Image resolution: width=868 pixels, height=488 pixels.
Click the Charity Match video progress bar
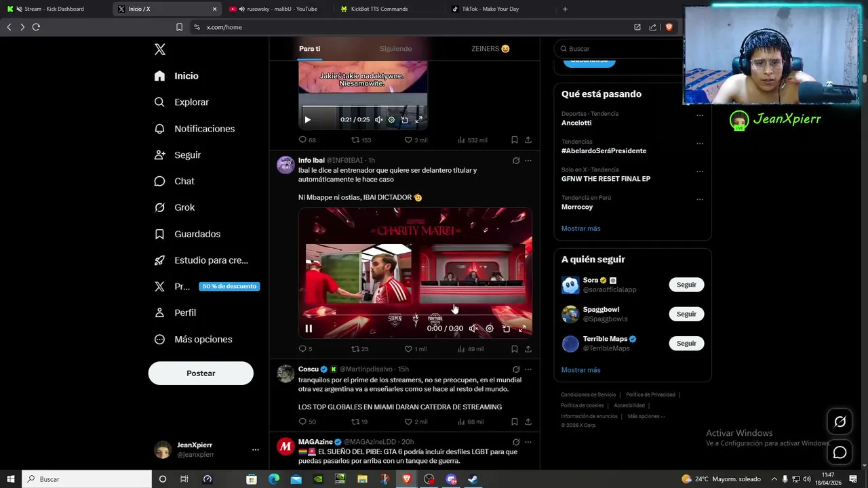click(x=415, y=315)
